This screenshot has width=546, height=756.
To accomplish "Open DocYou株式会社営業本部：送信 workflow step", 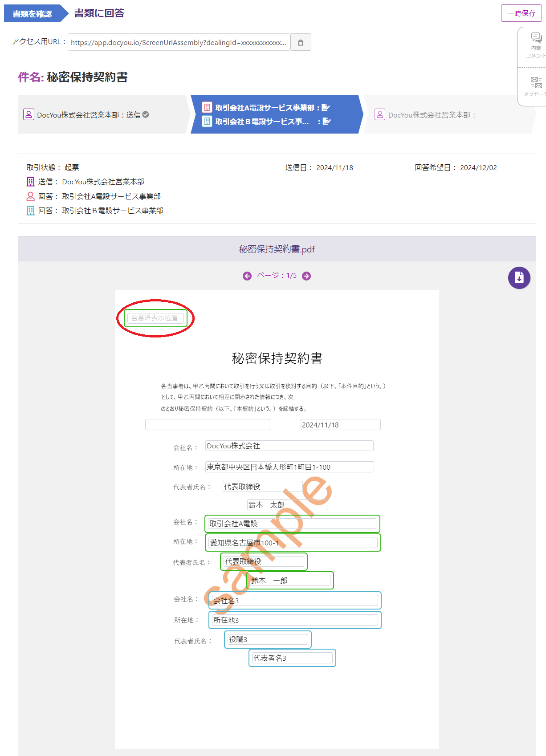I will tap(103, 114).
